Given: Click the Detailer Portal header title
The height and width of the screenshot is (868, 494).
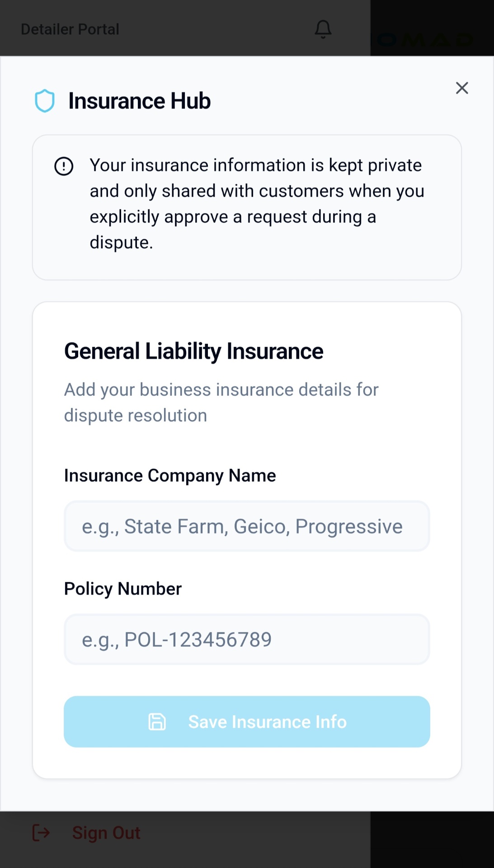Looking at the screenshot, I should 70,29.
